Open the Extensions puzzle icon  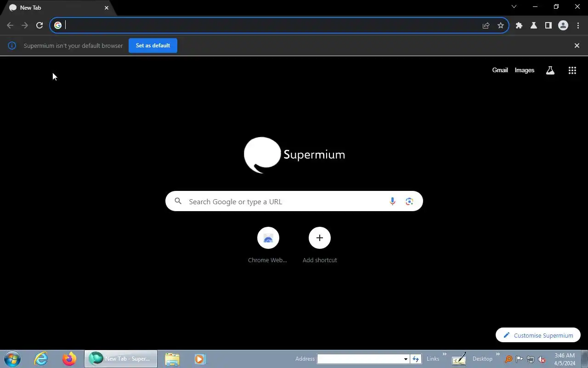(519, 25)
